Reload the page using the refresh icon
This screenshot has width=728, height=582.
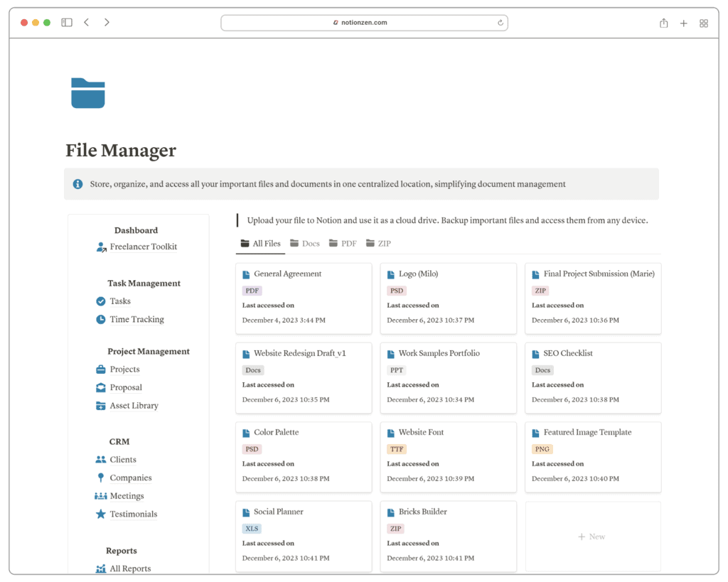(500, 23)
